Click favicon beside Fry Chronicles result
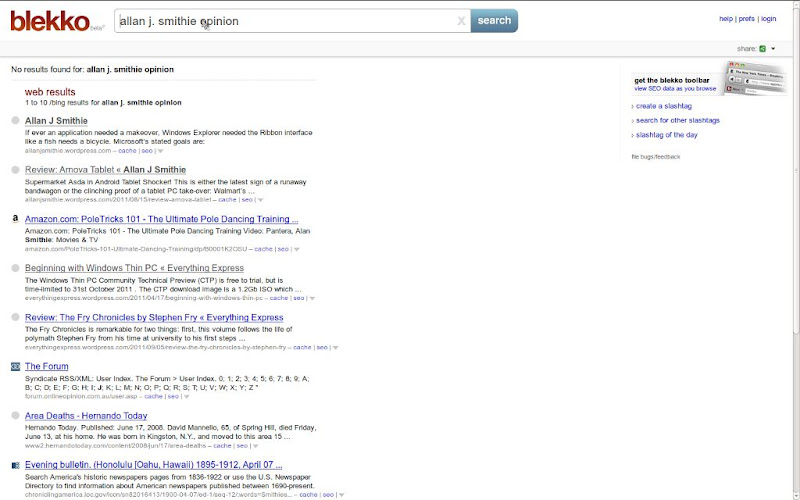 (x=15, y=317)
